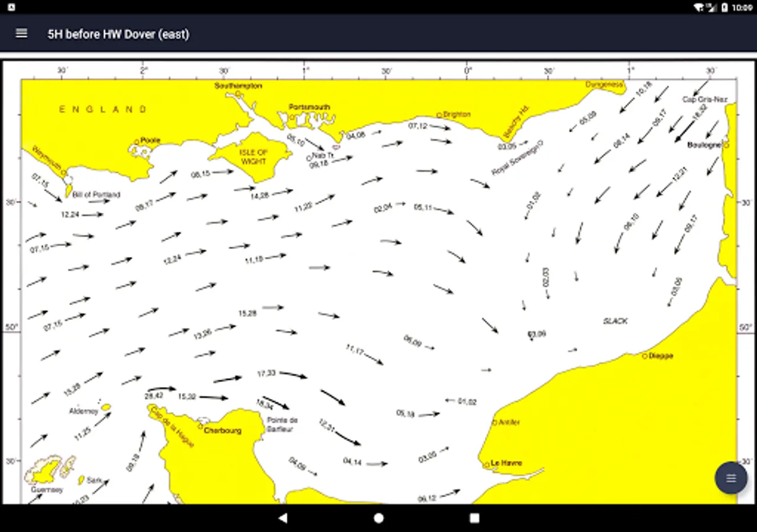Viewport: 757px width, 532px height.
Task: Tap the Southampton label on the chart
Action: (x=238, y=86)
